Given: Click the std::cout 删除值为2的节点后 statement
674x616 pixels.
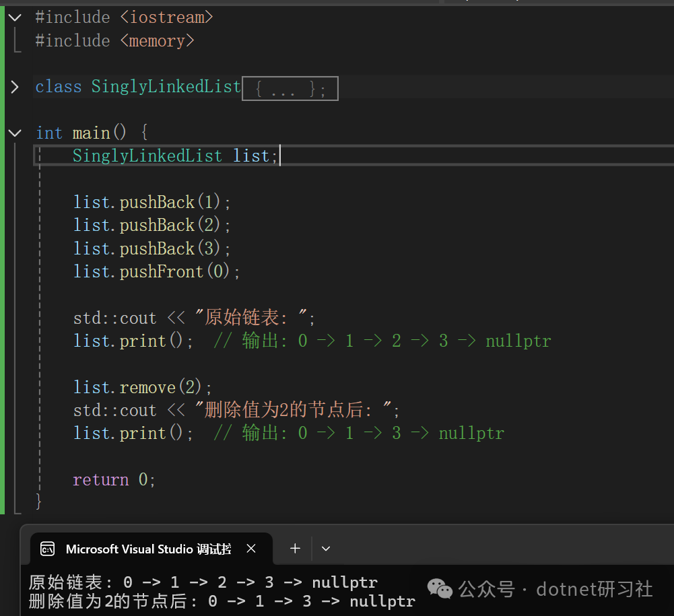Looking at the screenshot, I should pyautogui.click(x=236, y=410).
